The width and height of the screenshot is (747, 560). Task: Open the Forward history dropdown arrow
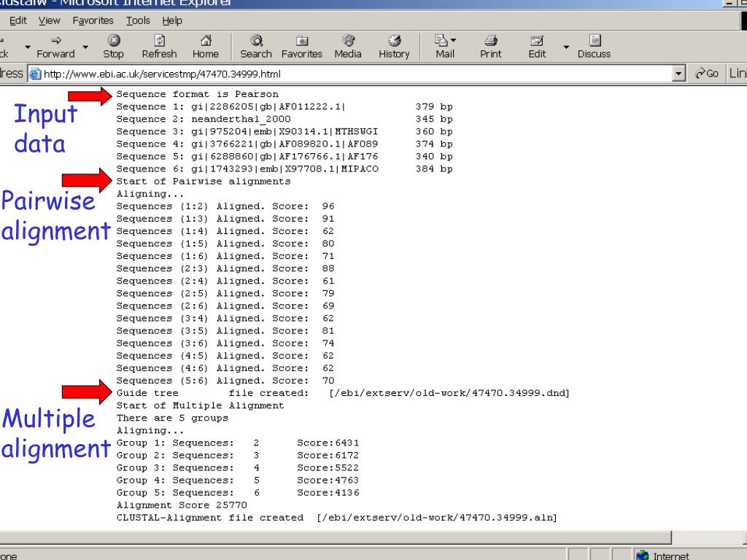click(85, 47)
